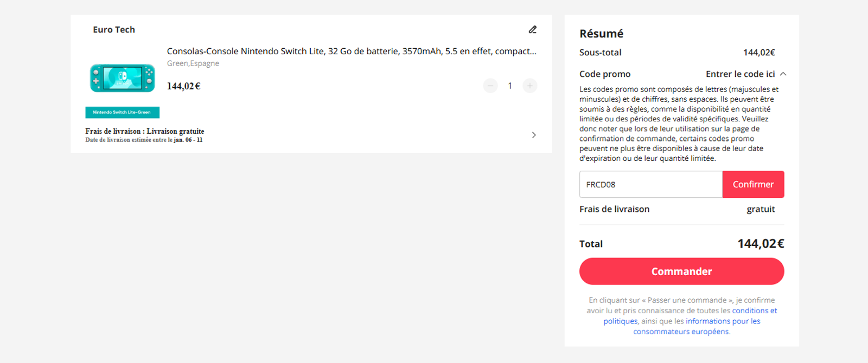The height and width of the screenshot is (363, 868).
Task: Select the FRCD08 promo code input field
Action: 650,184
